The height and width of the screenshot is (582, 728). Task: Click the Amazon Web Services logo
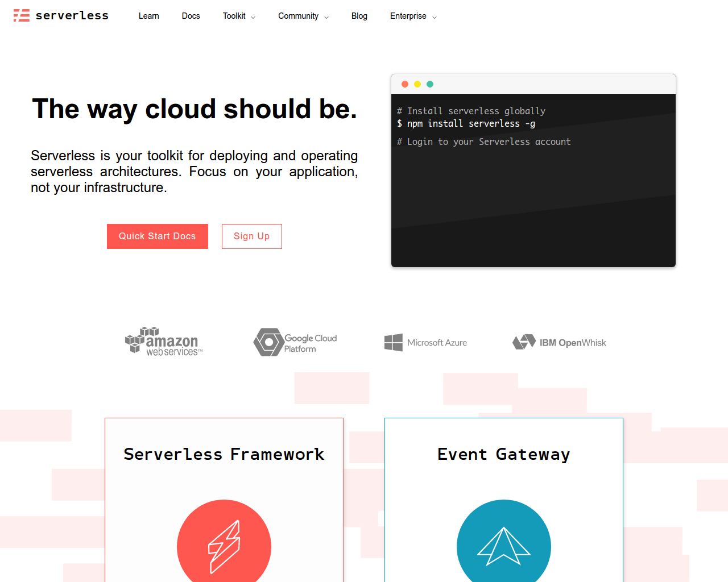coord(164,342)
